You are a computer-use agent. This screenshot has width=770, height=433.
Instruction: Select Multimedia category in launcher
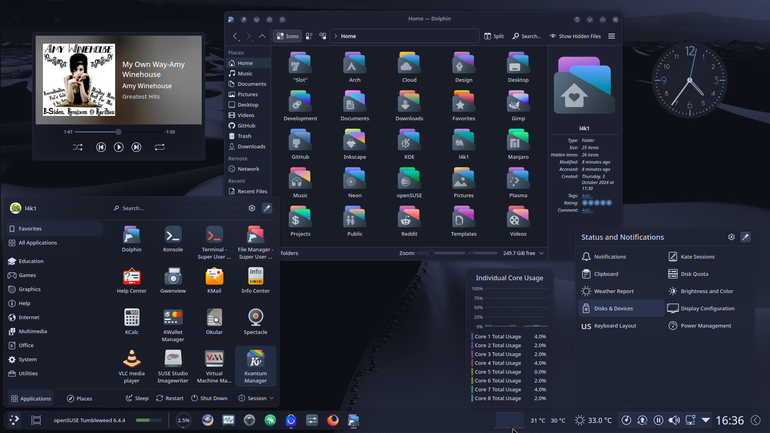point(55,331)
